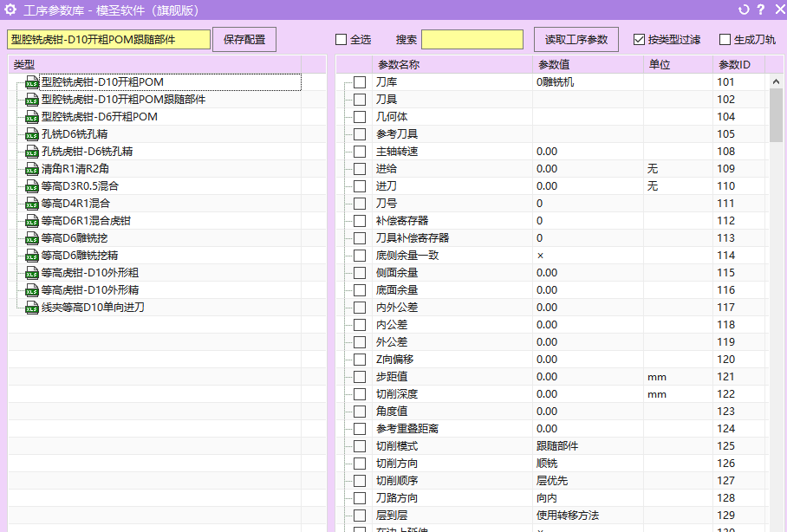
Task: Click XLS icon beside 等高虎钳-D10外形精
Action: point(31,290)
